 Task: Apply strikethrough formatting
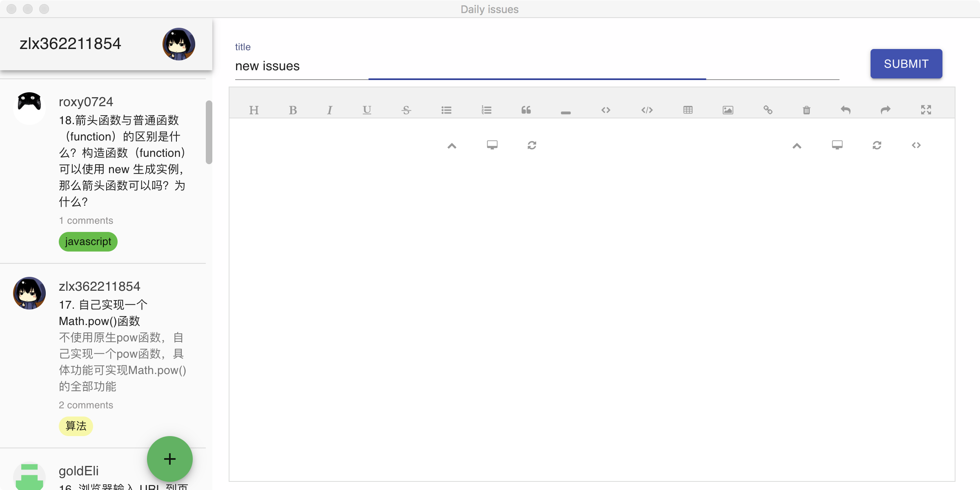pyautogui.click(x=406, y=110)
